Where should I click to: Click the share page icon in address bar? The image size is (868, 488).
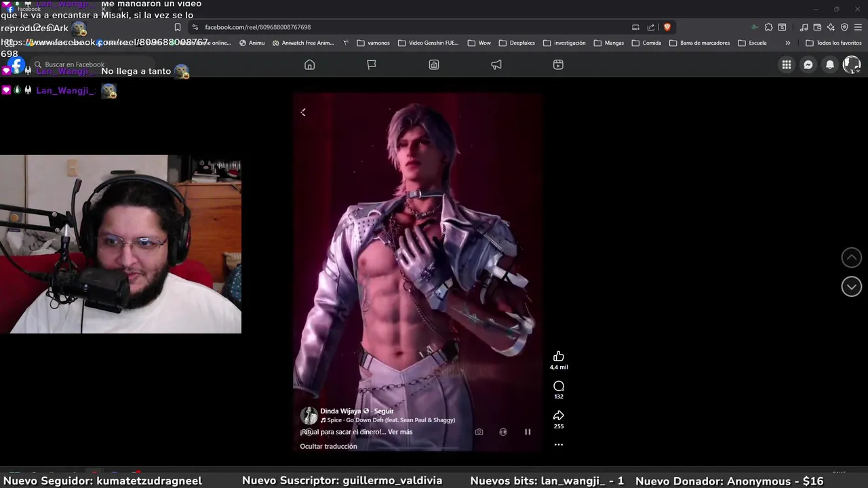click(651, 27)
